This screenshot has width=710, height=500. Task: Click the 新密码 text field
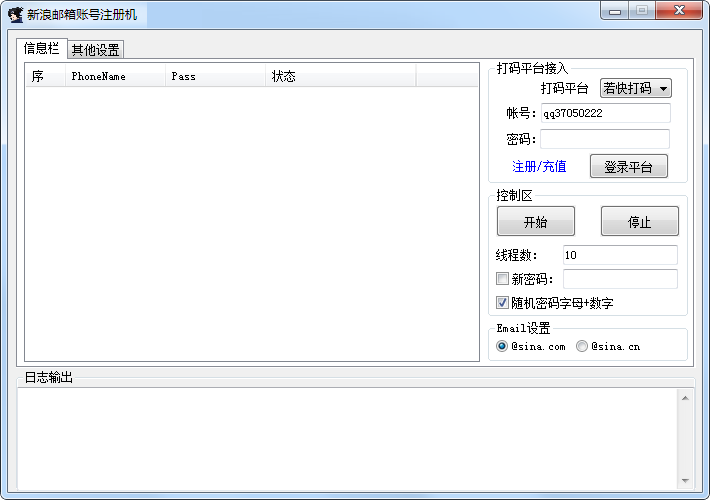620,279
